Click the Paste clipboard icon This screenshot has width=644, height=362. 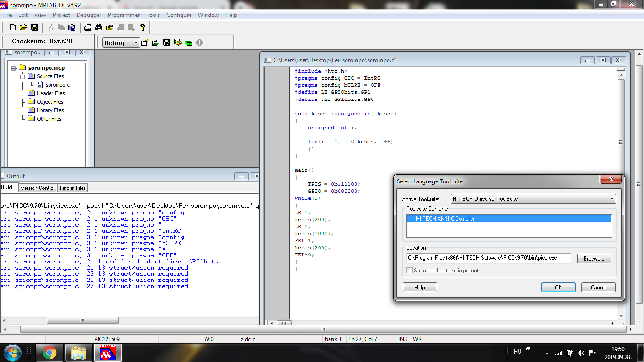tap(72, 27)
